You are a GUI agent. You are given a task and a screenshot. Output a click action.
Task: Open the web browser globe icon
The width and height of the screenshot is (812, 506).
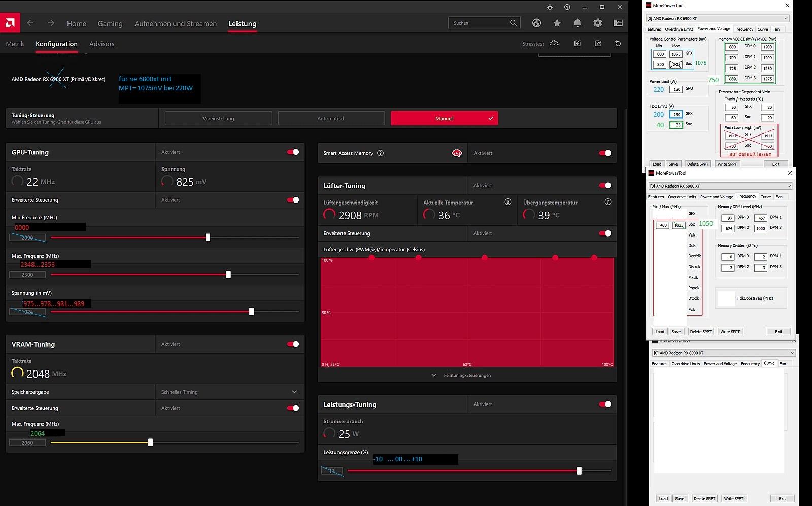click(536, 23)
